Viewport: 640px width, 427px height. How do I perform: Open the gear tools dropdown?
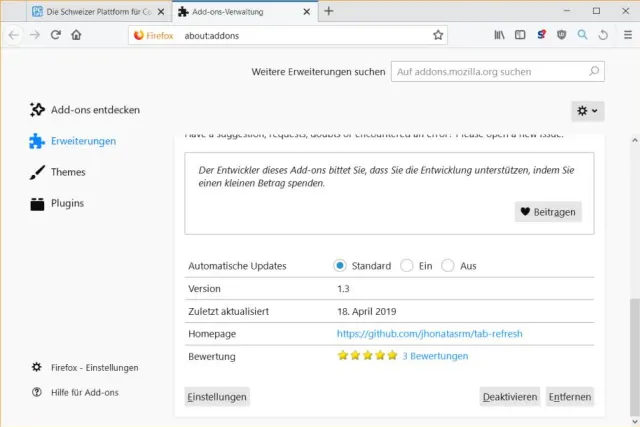point(588,111)
